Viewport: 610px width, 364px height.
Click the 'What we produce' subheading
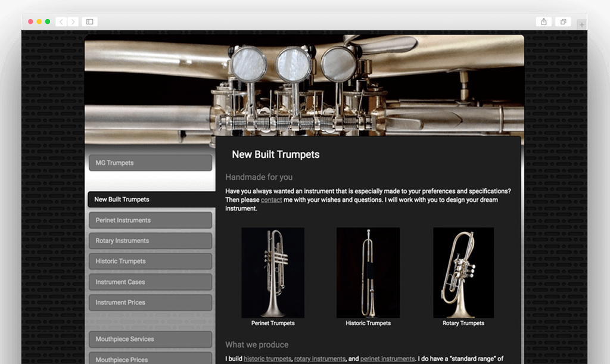pyautogui.click(x=257, y=345)
